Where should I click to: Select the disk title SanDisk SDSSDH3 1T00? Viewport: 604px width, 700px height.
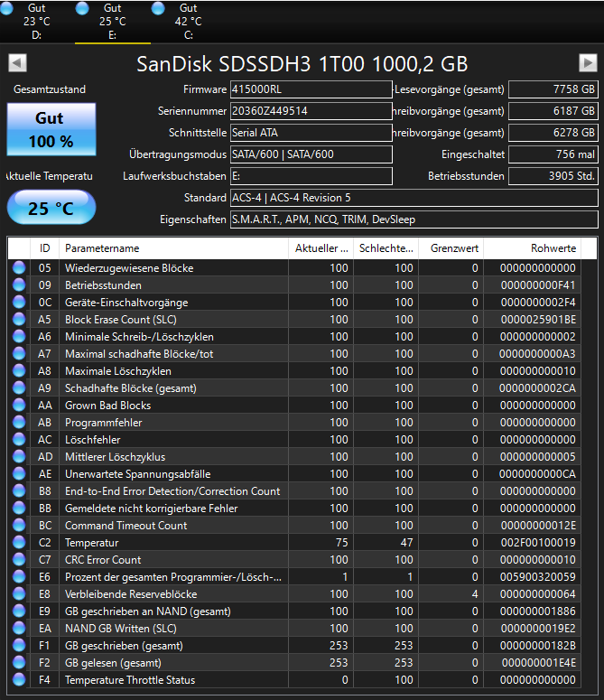[x=302, y=64]
